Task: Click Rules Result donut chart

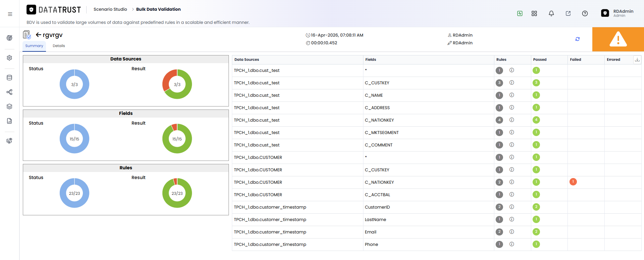Action: pos(177,193)
